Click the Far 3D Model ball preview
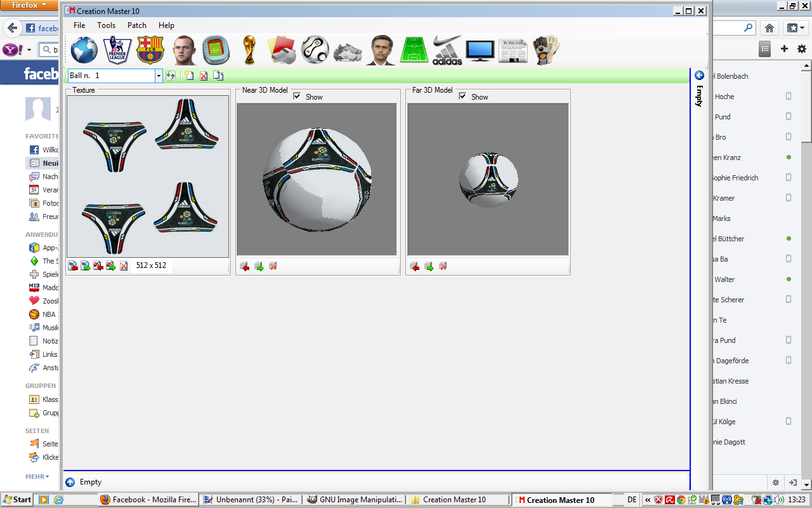This screenshot has width=812, height=508. pyautogui.click(x=488, y=180)
